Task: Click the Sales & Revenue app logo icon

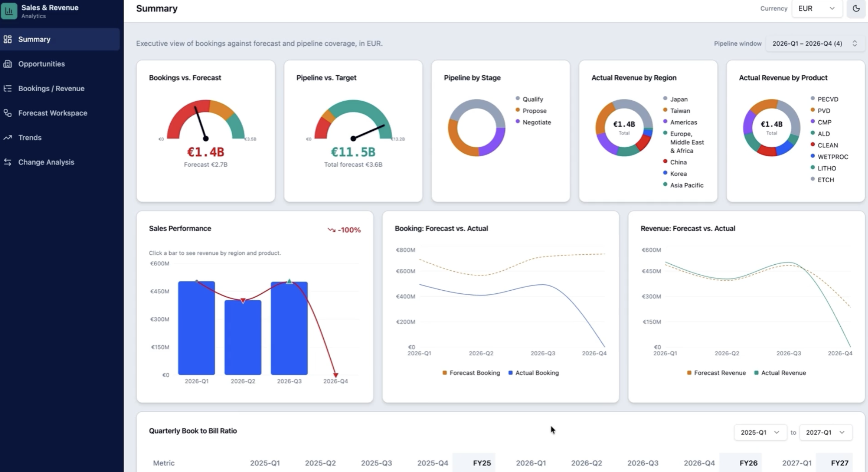Action: click(9, 11)
